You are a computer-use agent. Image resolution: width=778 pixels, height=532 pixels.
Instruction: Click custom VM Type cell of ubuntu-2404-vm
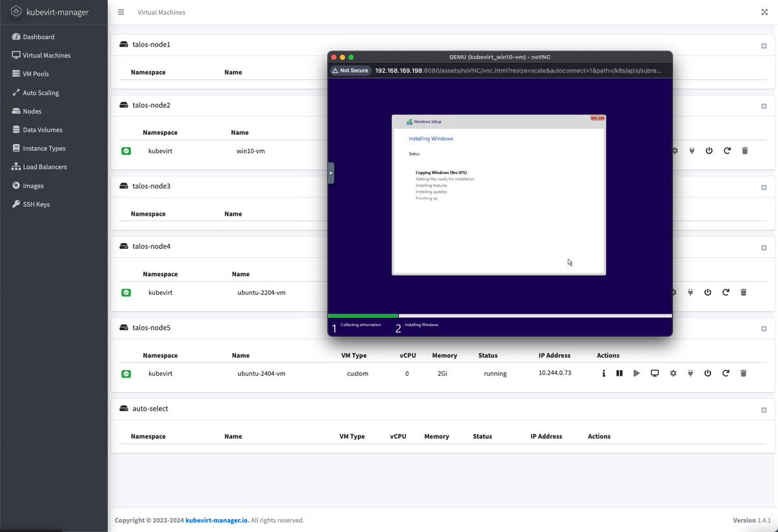(x=358, y=374)
